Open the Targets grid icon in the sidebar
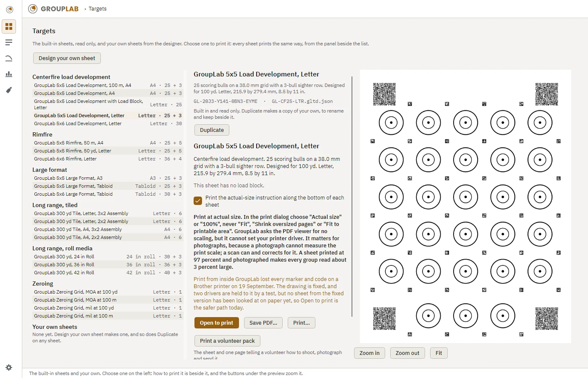This screenshot has width=588, height=378. [9, 26]
